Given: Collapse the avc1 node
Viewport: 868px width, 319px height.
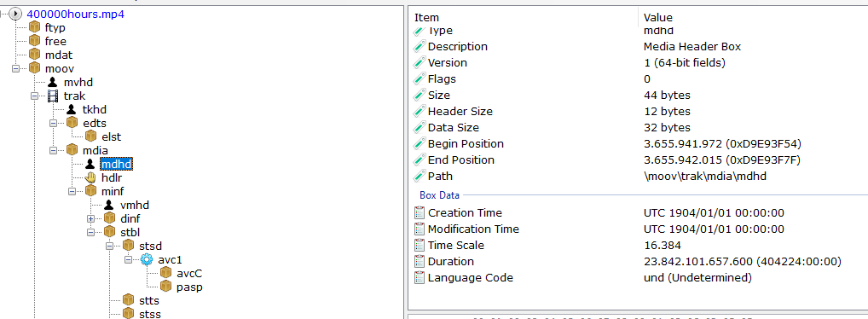Looking at the screenshot, I should [129, 259].
